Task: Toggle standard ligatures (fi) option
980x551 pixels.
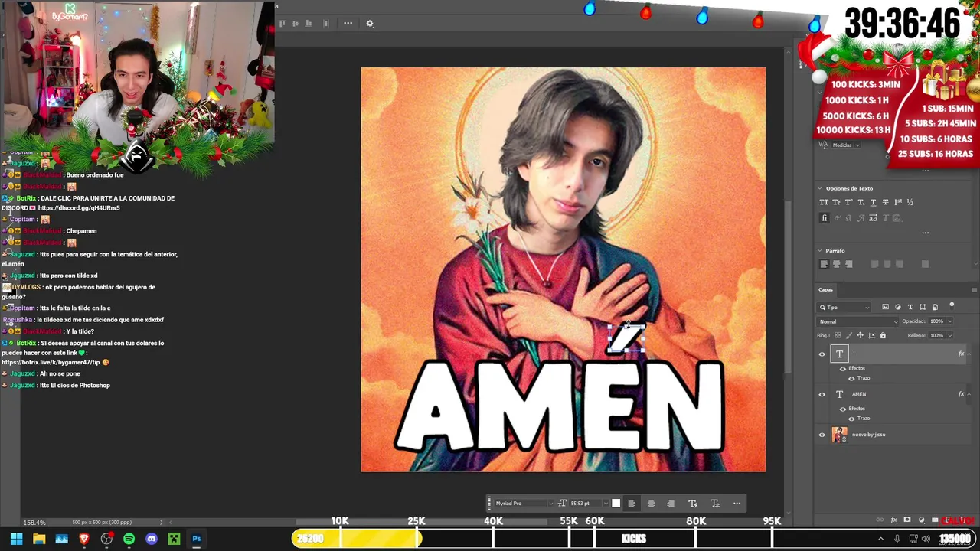Action: (x=824, y=218)
